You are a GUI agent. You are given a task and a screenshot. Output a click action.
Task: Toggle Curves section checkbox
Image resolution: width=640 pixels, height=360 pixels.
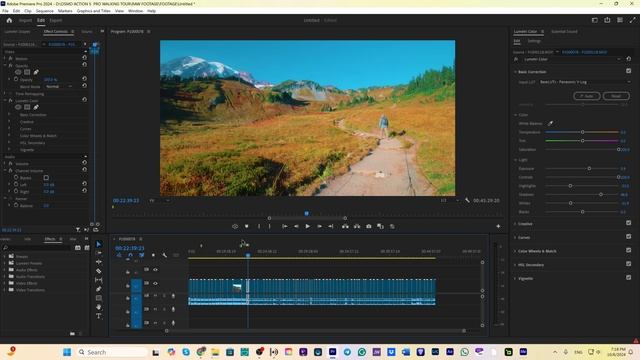(629, 237)
